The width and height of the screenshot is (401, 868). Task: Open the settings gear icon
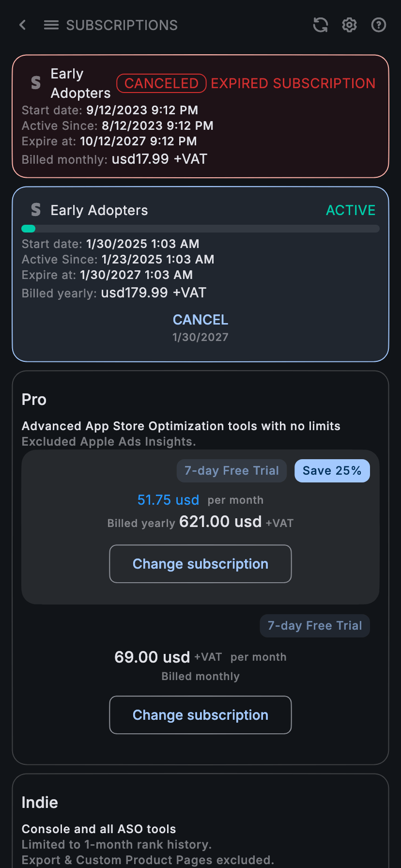pos(349,25)
